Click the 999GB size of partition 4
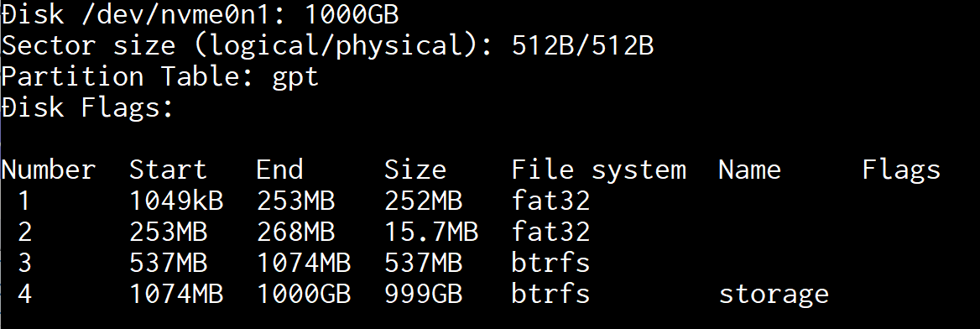The height and width of the screenshot is (329, 980). coord(423,294)
